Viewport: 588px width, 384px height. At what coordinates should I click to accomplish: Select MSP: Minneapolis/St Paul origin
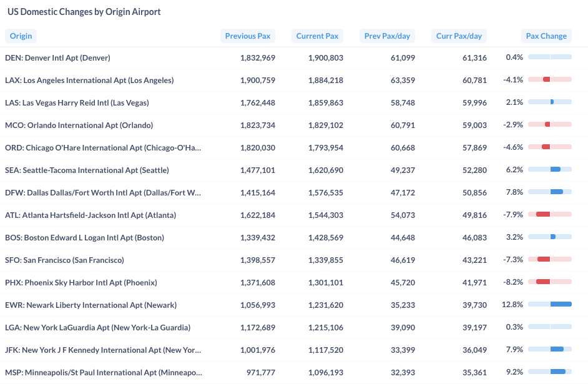[x=104, y=373]
